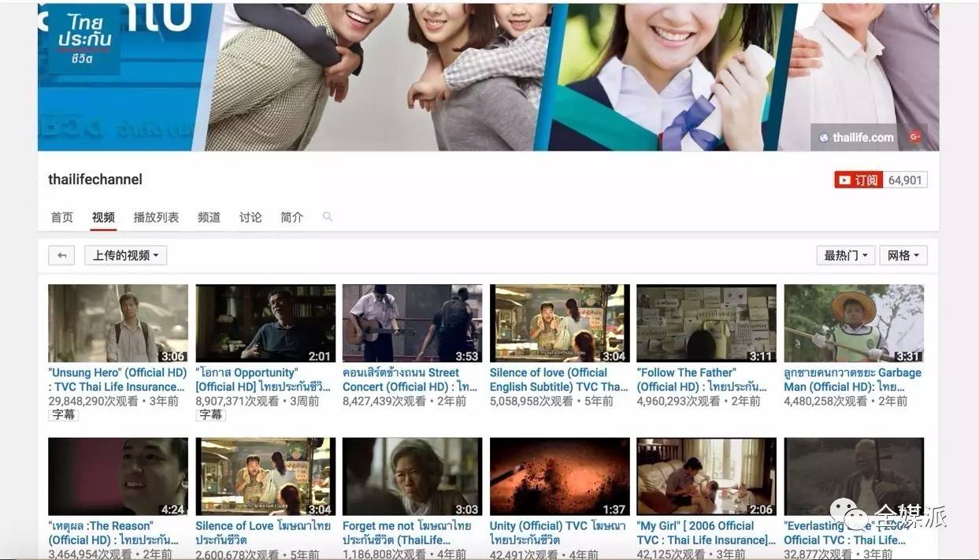
Task: Play the "Unsung Hero" video thumbnail
Action: [118, 323]
